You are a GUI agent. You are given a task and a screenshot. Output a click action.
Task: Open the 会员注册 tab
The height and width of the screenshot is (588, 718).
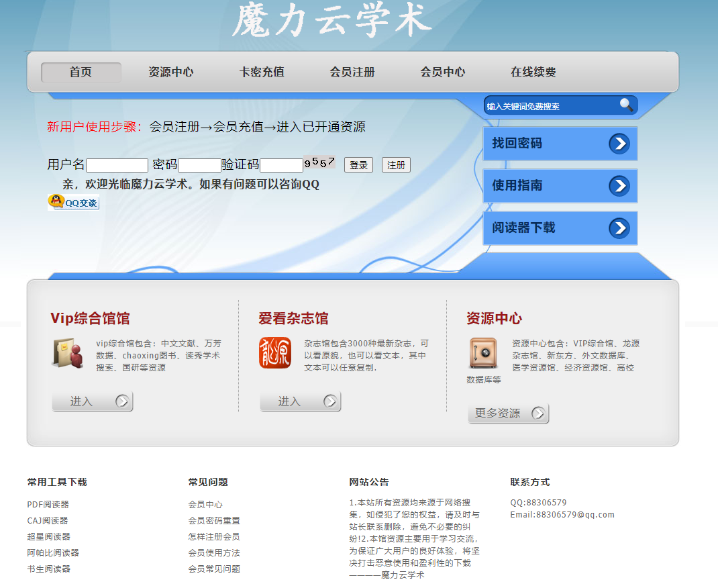tap(352, 72)
